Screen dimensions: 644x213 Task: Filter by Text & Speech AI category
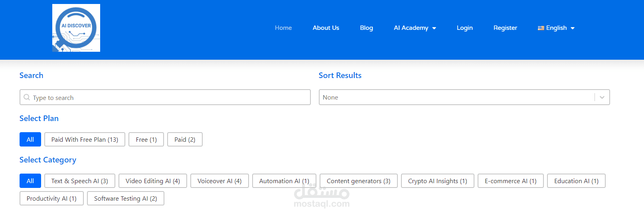click(x=80, y=181)
